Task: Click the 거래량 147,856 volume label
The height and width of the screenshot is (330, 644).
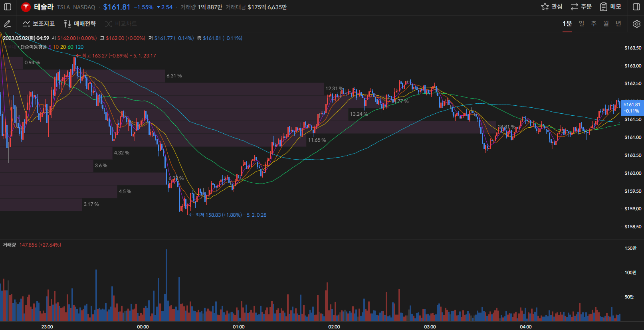Action: [x=32, y=245]
